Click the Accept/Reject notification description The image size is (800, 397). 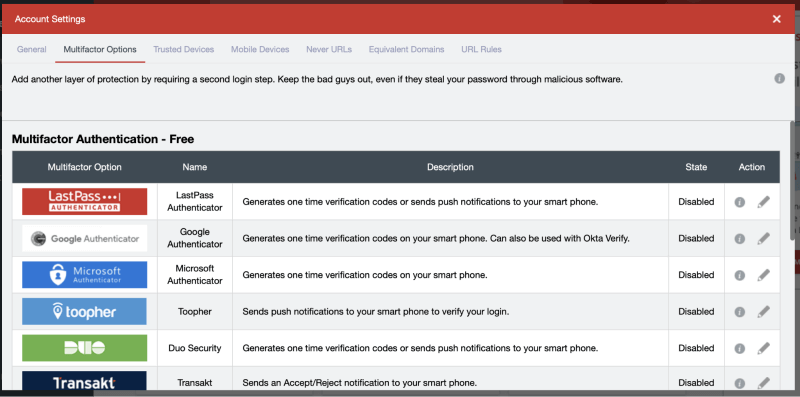pos(360,383)
